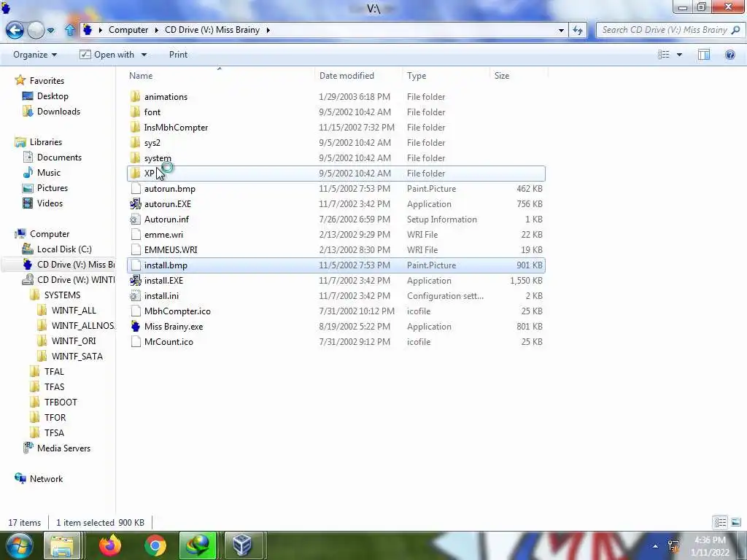The image size is (747, 560).
Task: Select the install.bmp file
Action: point(336,265)
